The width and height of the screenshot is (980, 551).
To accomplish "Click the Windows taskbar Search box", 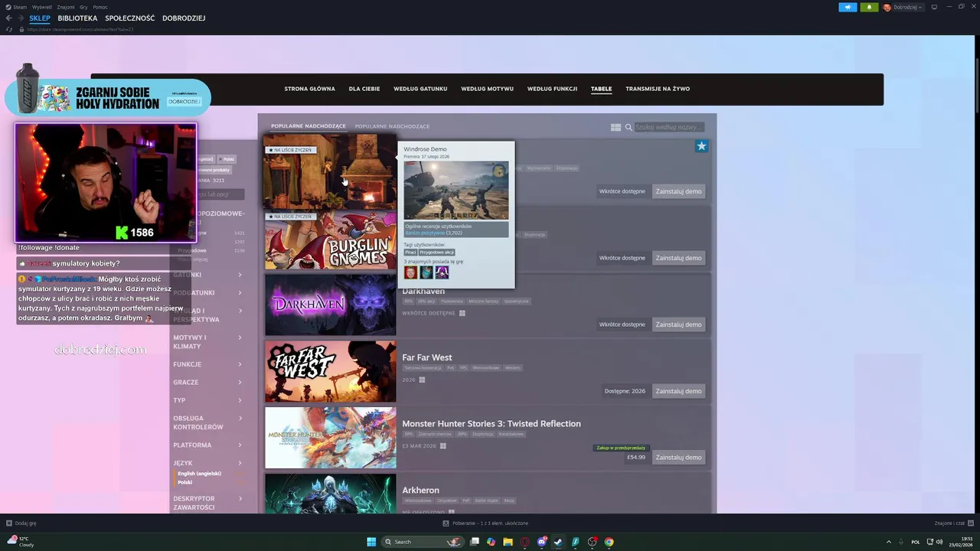I will click(423, 542).
